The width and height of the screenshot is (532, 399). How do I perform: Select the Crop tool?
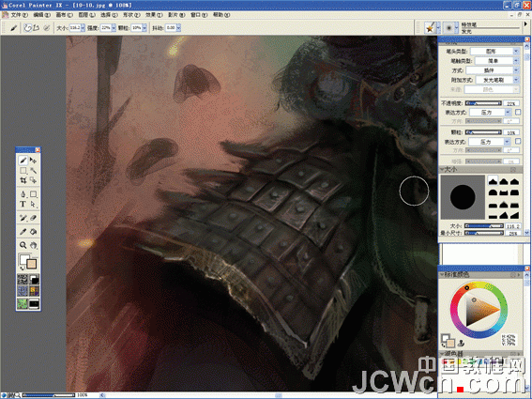[23, 180]
